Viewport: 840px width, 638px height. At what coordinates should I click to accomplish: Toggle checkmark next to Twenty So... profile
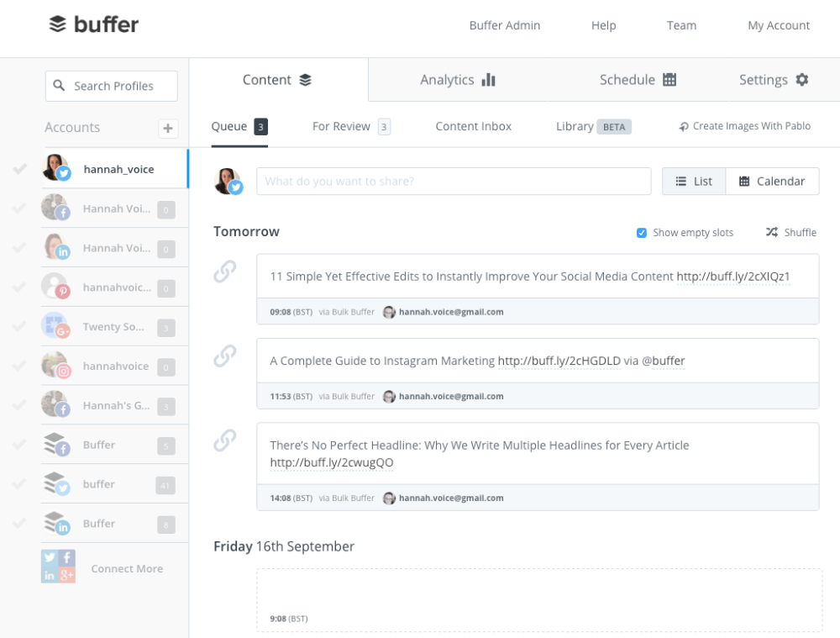pyautogui.click(x=20, y=326)
